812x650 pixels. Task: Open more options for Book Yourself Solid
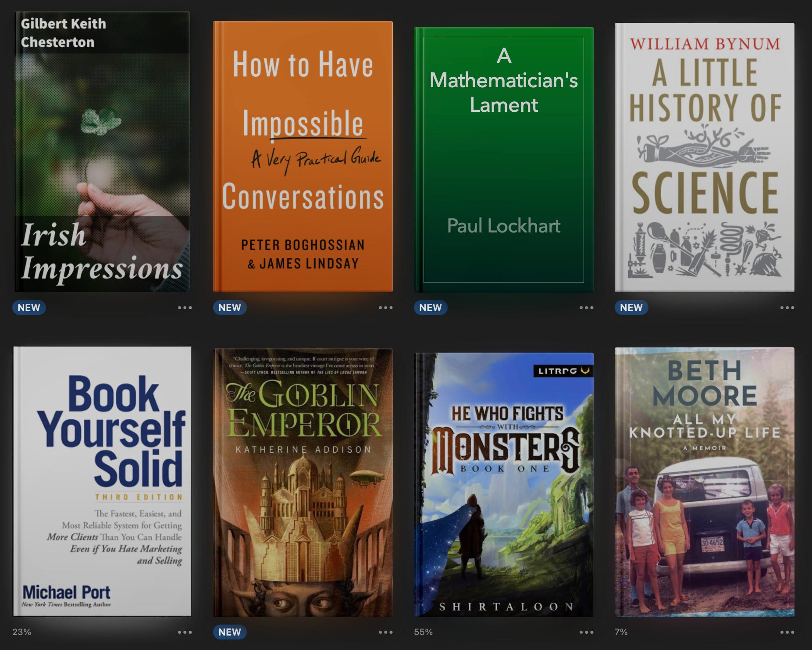pos(185,632)
